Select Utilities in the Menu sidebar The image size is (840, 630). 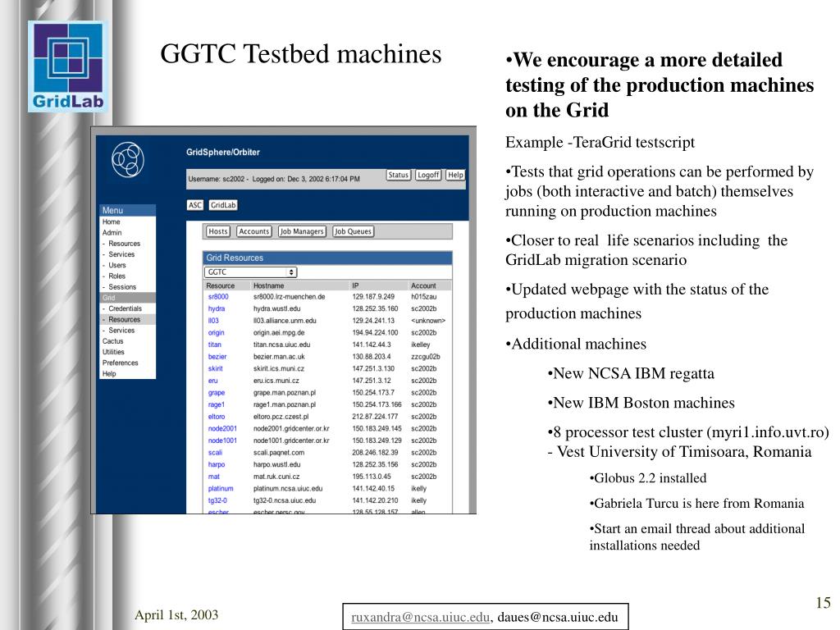point(113,352)
